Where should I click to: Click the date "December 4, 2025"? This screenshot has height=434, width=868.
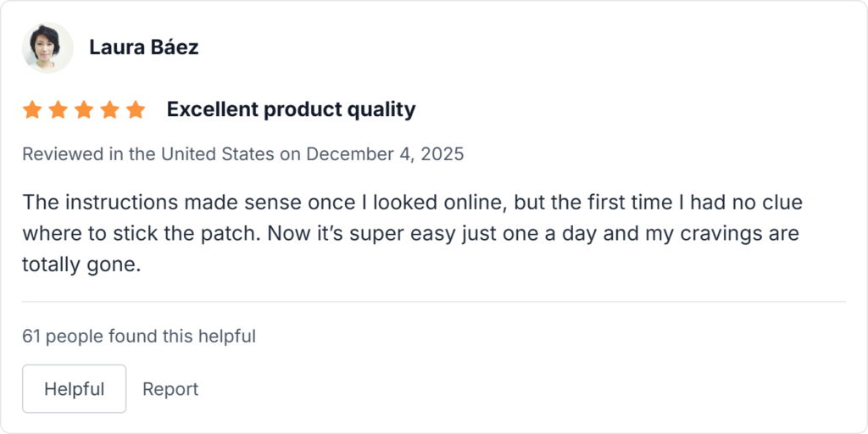(x=385, y=154)
